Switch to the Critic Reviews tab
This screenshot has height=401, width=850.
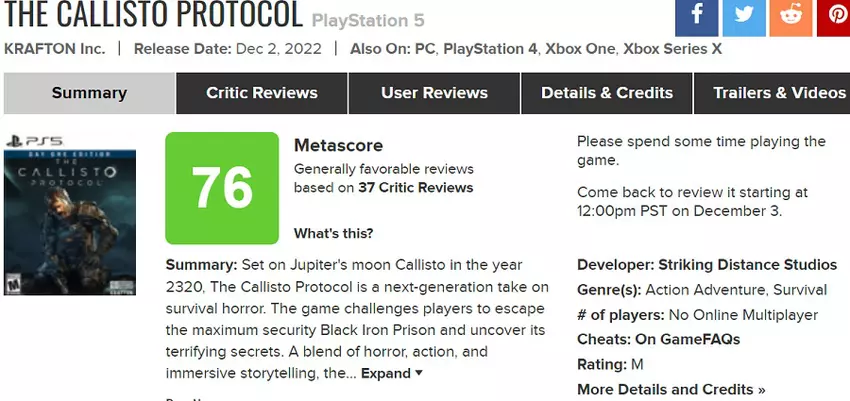(x=261, y=93)
